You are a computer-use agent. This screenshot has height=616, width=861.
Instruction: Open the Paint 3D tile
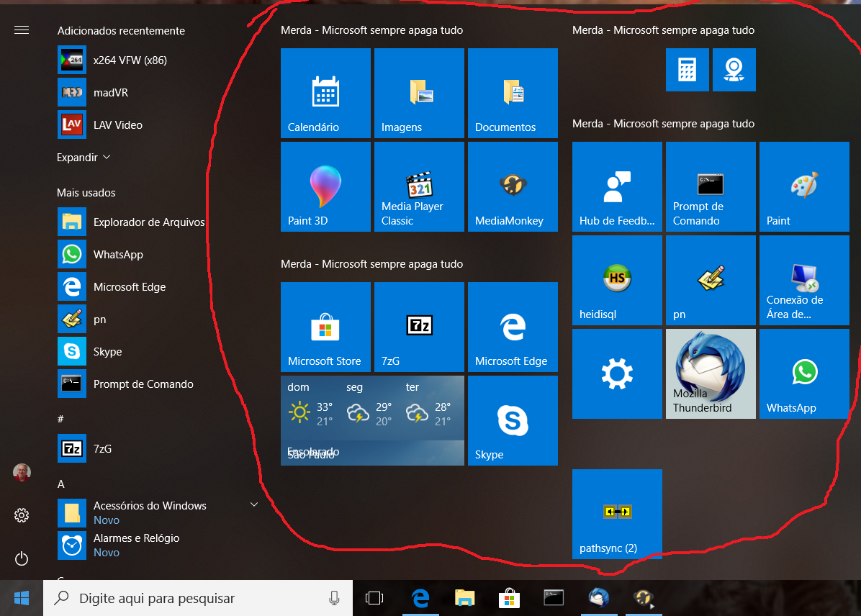tap(325, 186)
